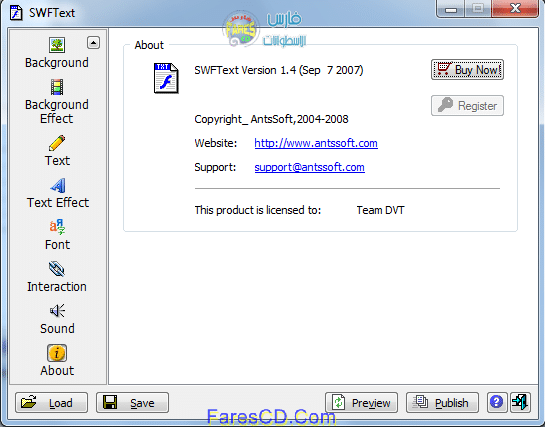The image size is (545, 427).
Task: Select the About info icon
Action: (x=57, y=353)
